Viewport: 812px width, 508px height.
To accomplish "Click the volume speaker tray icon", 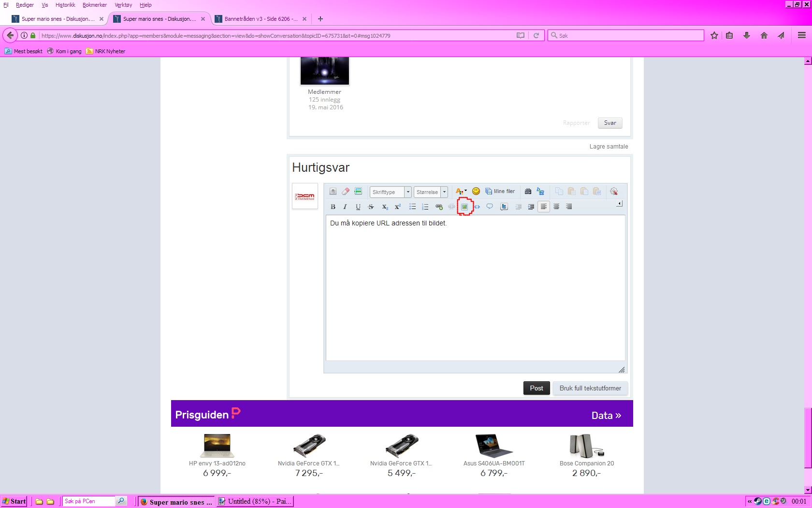I will click(x=783, y=501).
